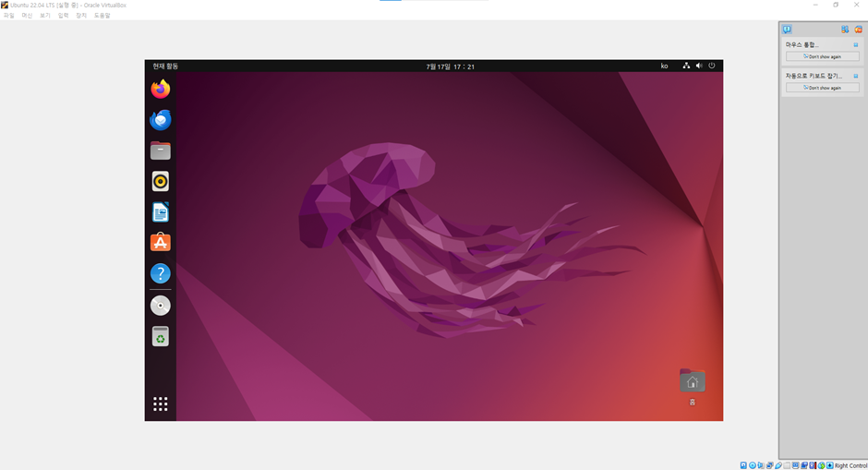This screenshot has width=868, height=470.
Task: Click 자동으로 키보드 잡기... notification title
Action: (x=814, y=76)
